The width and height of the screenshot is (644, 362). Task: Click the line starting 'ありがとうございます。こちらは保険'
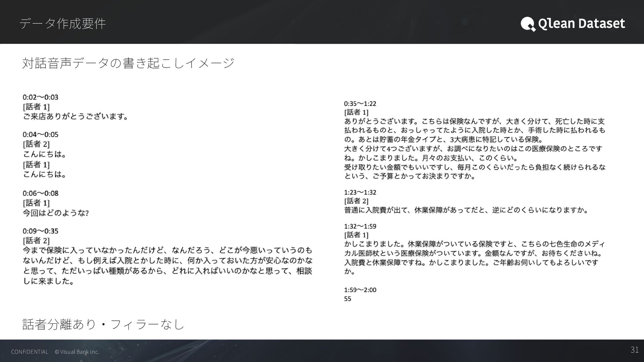[x=475, y=121]
